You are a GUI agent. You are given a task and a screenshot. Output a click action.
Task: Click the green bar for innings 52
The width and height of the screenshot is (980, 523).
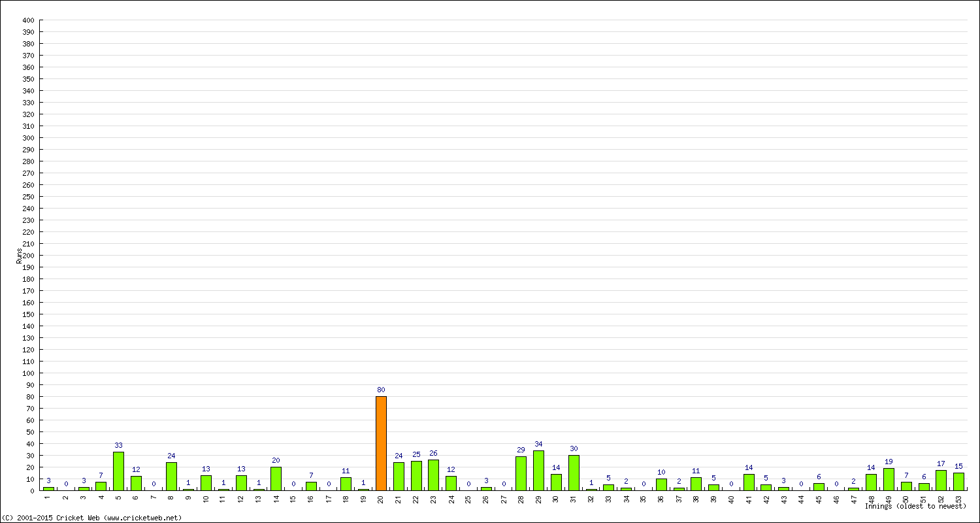[941, 481]
